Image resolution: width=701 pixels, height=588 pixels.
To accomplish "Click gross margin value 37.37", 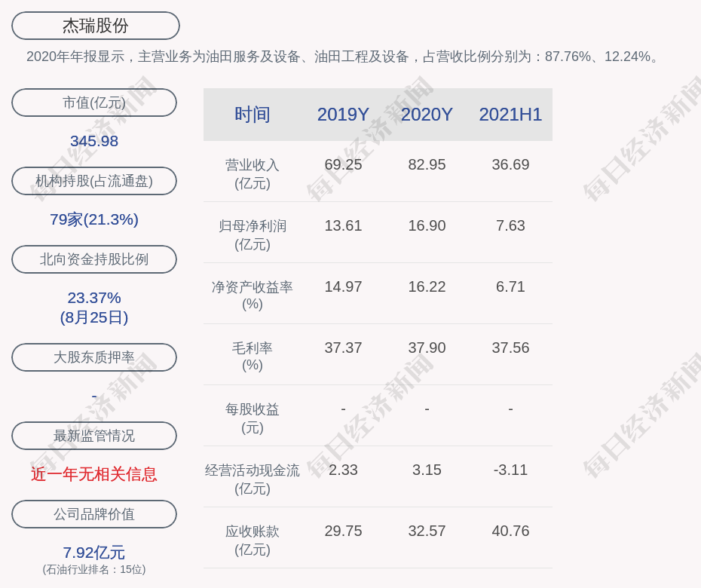I will pos(343,348).
